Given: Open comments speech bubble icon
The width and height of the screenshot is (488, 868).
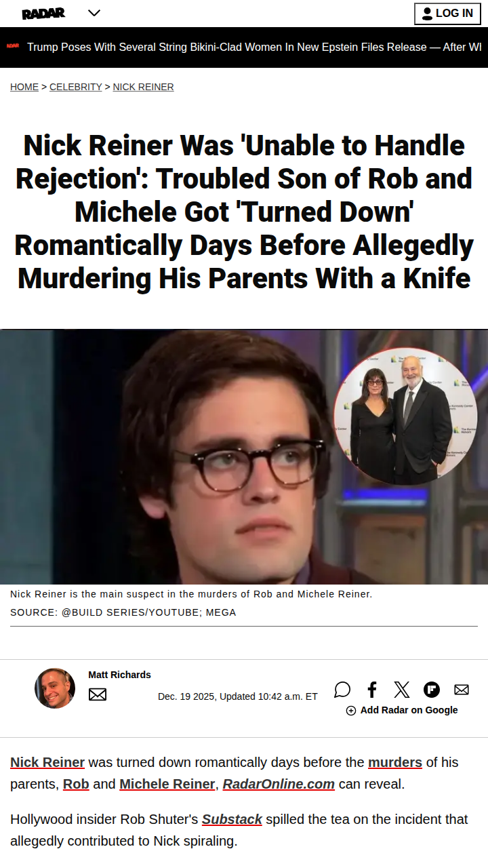Looking at the screenshot, I should (342, 690).
